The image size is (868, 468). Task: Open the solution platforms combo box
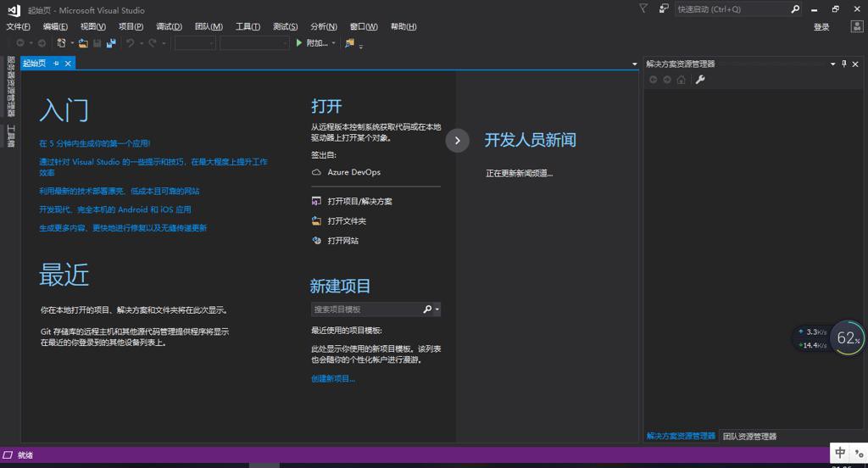coord(254,43)
